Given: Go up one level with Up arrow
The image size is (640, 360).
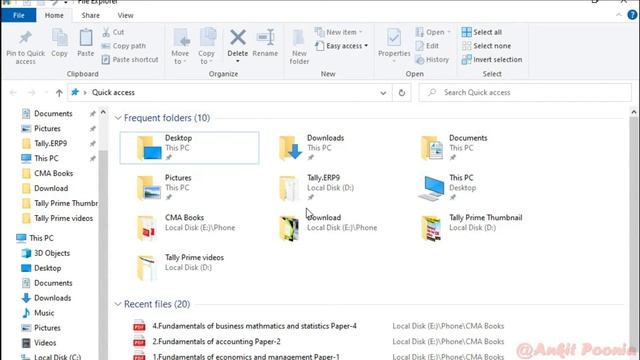Looking at the screenshot, I should click(59, 93).
